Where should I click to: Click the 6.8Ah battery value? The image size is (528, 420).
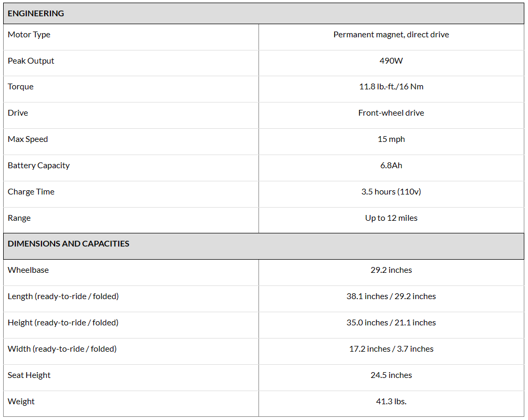pos(391,166)
